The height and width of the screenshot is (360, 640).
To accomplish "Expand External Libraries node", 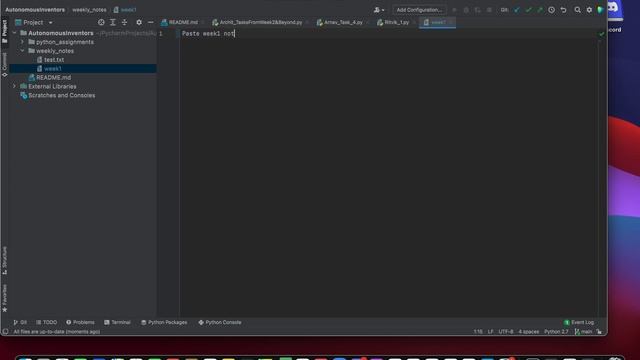I will tap(15, 87).
